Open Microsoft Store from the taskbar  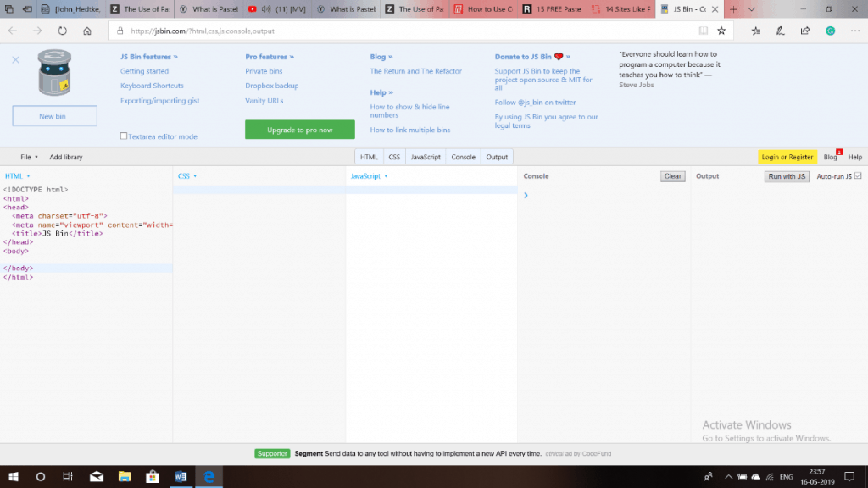click(152, 477)
